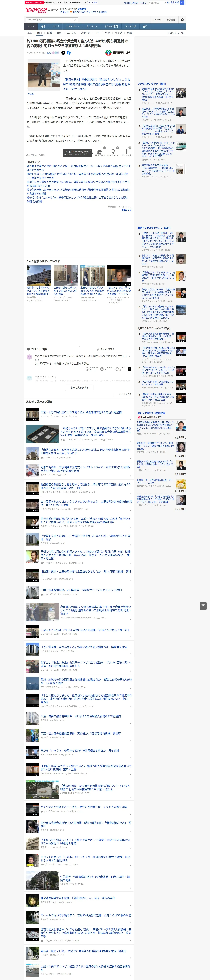Select the 国内 category tab
210x980 pixels.
(39, 33)
